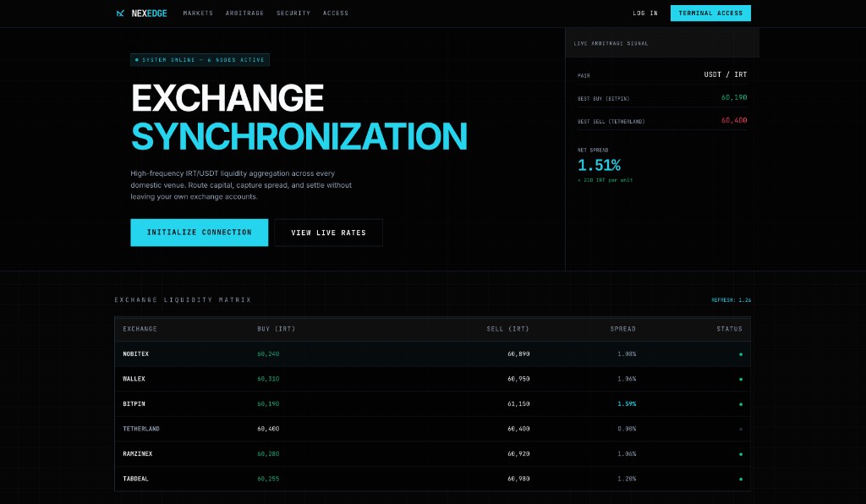Click the Tabdeal status dot

pyautogui.click(x=741, y=479)
